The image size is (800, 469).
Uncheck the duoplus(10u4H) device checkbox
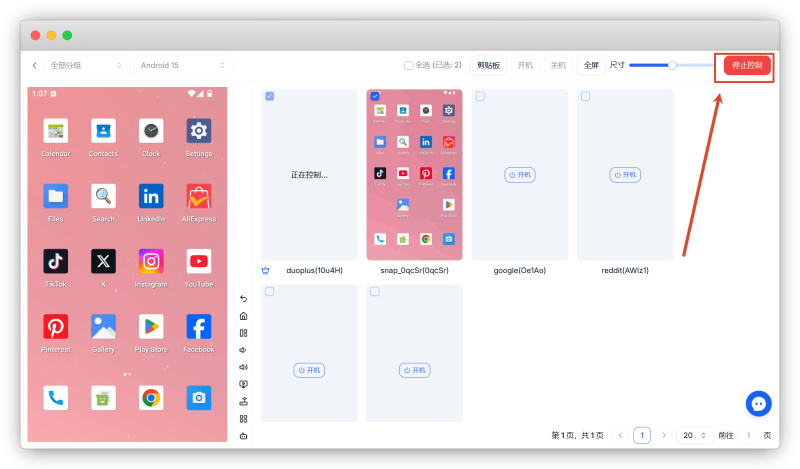click(x=270, y=96)
